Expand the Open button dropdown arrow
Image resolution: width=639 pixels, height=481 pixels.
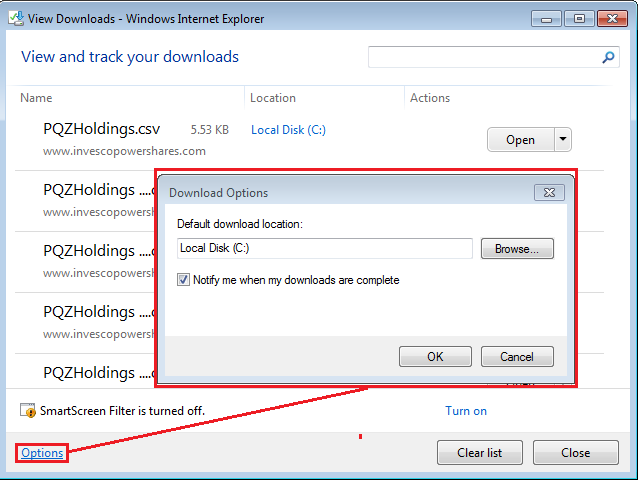coord(562,139)
